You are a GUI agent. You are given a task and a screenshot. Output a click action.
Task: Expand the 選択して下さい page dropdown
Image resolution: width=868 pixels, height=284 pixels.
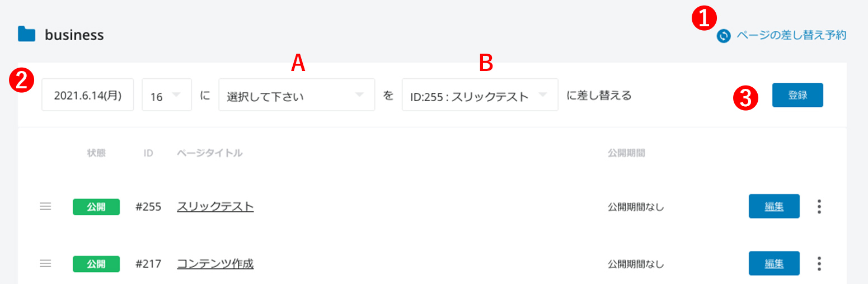(x=297, y=95)
